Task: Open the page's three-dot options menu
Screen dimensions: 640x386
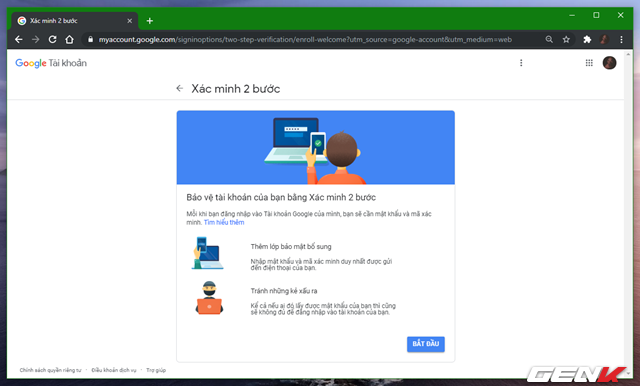Action: pyautogui.click(x=521, y=63)
